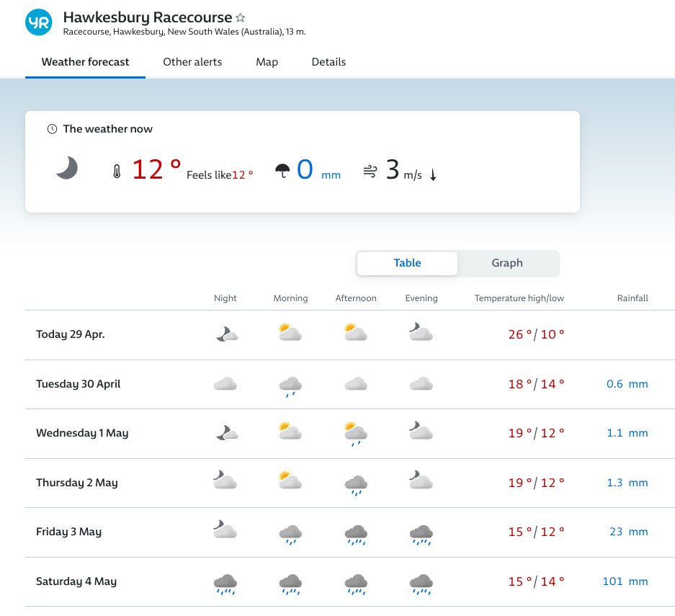This screenshot has height=616, width=675.
Task: Click Saturday 4 May morning rain icon
Action: pos(290,584)
